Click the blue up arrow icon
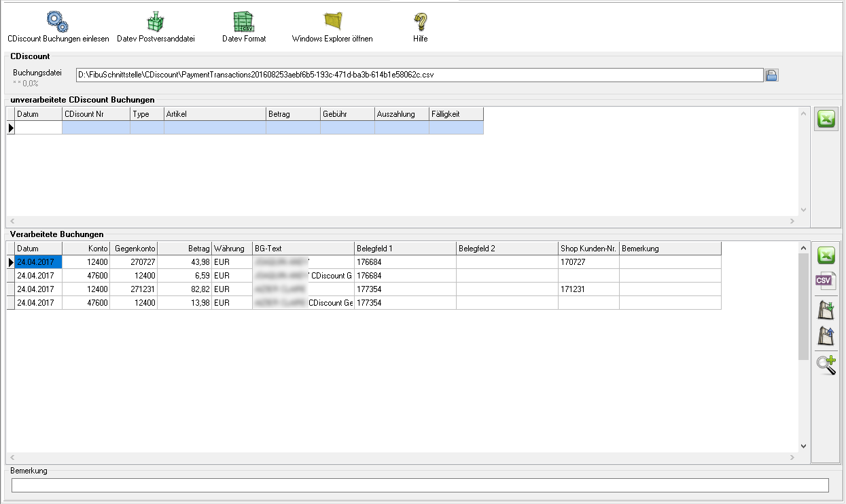Viewport: 846px width, 504px height. 826,336
